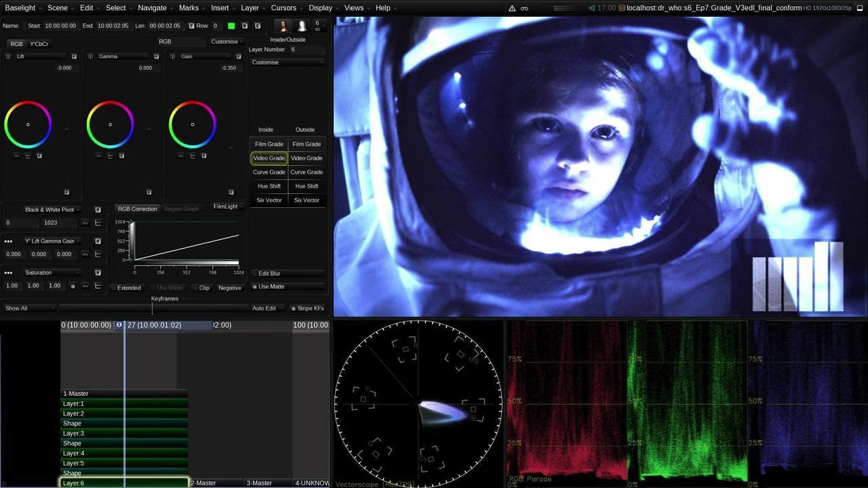Click the keyframe key icon under Lift wheel
Image resolution: width=868 pixels, height=488 pixels.
tap(17, 156)
